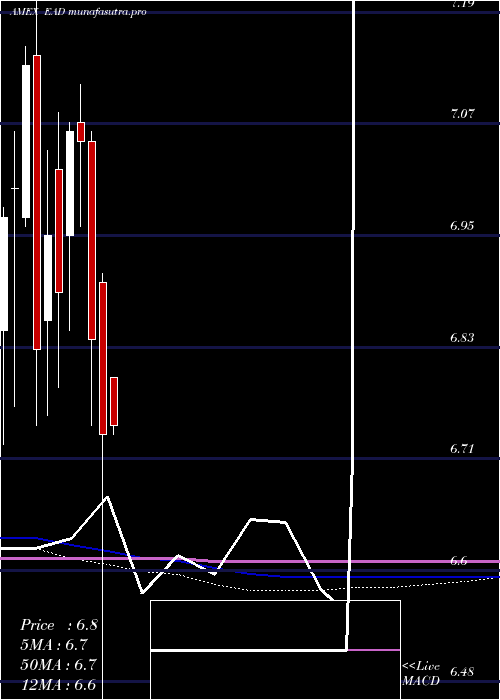Select the 7.07 price axis label
The height and width of the screenshot is (700, 500).
point(462,114)
